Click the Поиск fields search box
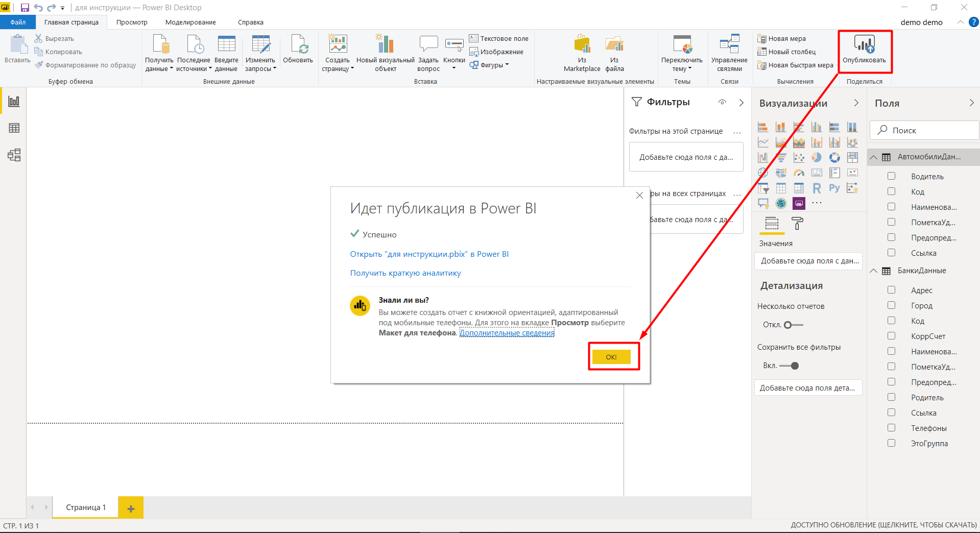 [x=924, y=130]
